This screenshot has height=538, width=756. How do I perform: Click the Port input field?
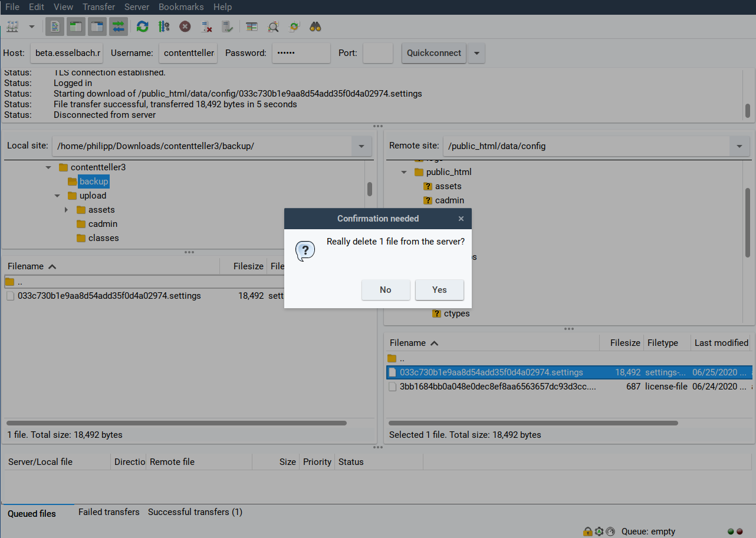point(378,53)
